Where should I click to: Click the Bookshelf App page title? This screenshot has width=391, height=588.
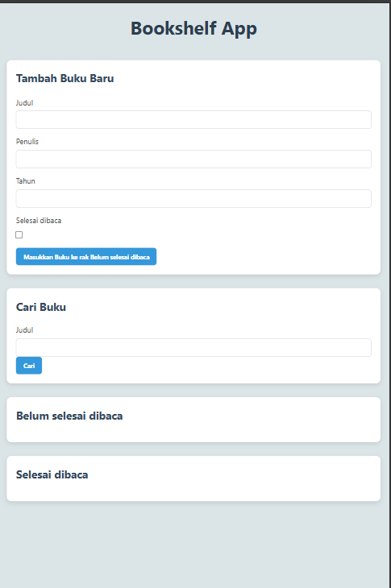point(193,28)
